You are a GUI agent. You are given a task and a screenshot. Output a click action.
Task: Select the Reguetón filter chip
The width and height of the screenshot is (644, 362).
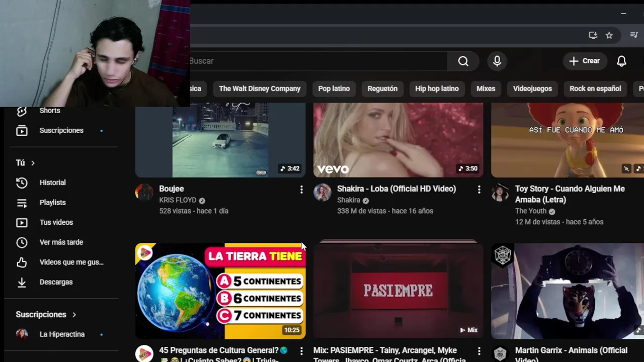(x=382, y=88)
